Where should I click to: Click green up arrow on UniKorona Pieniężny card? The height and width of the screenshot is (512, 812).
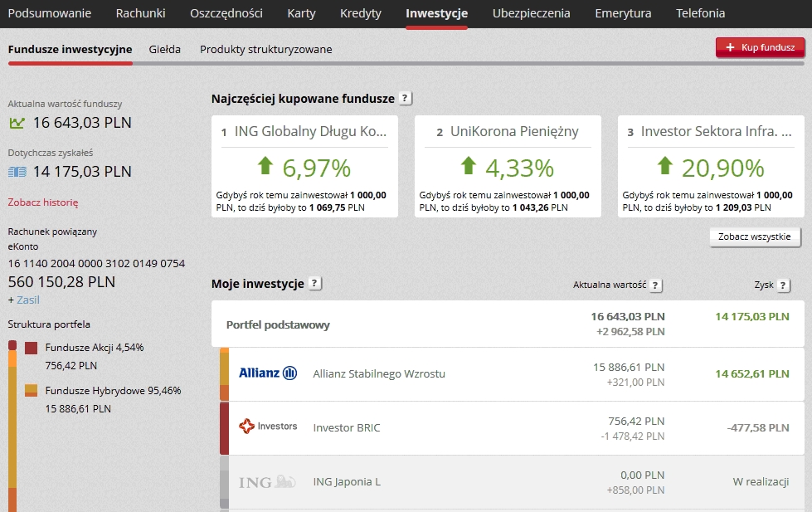click(x=468, y=166)
